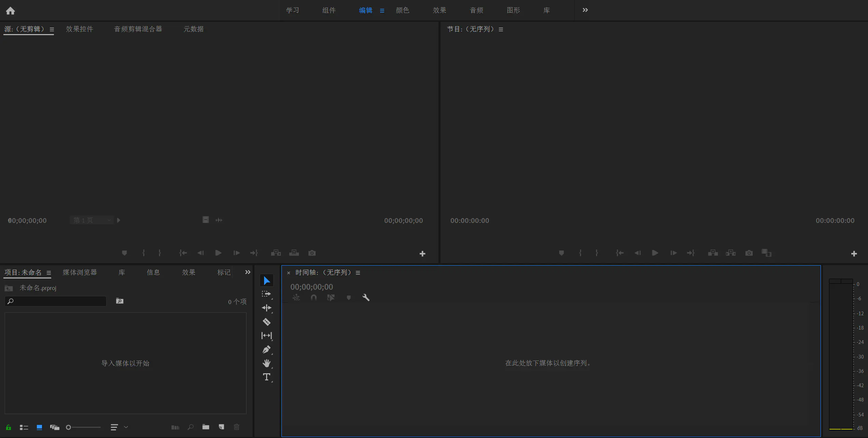Image resolution: width=868 pixels, height=438 pixels.
Task: Switch to the Learning workspace
Action: 292,10
